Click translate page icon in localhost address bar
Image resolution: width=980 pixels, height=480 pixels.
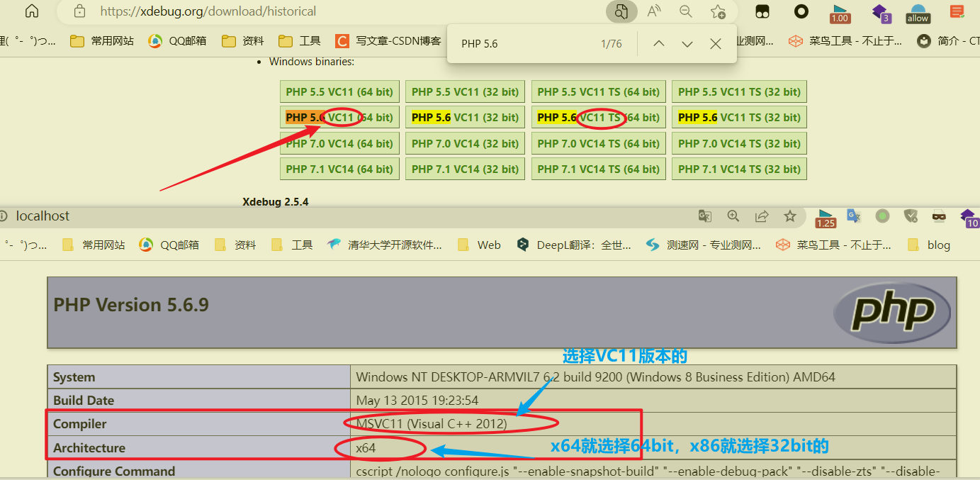[x=704, y=216]
